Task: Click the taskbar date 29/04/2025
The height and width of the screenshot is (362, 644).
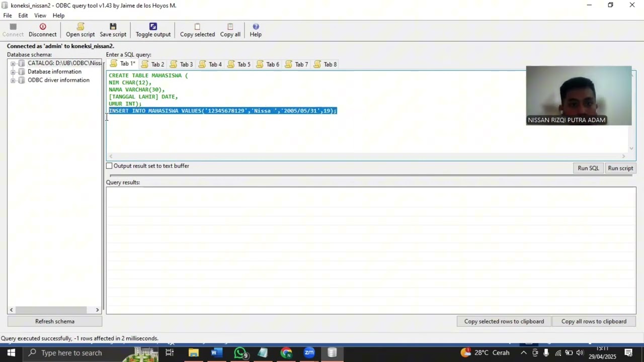Action: pyautogui.click(x=602, y=356)
